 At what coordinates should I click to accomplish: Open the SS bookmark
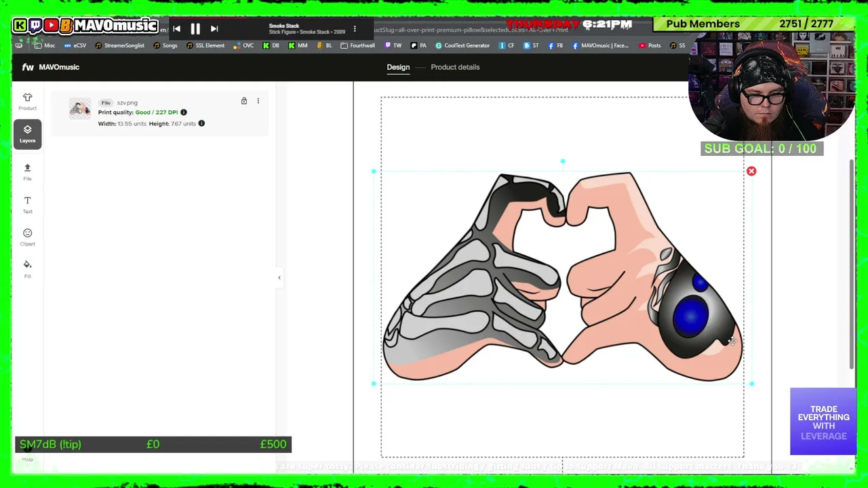677,45
